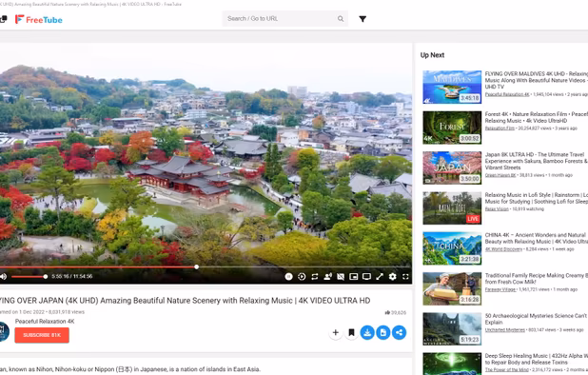Viewport: 588px width, 375px height.
Task: Click the channel avatar image
Action: click(4, 331)
